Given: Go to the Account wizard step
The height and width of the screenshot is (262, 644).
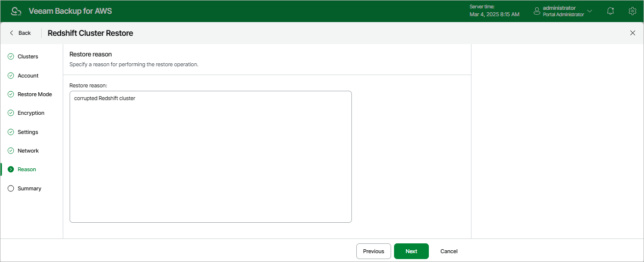Looking at the screenshot, I should click(28, 76).
